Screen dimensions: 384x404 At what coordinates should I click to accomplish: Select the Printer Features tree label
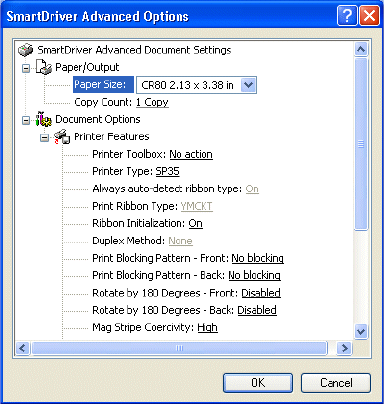112,137
